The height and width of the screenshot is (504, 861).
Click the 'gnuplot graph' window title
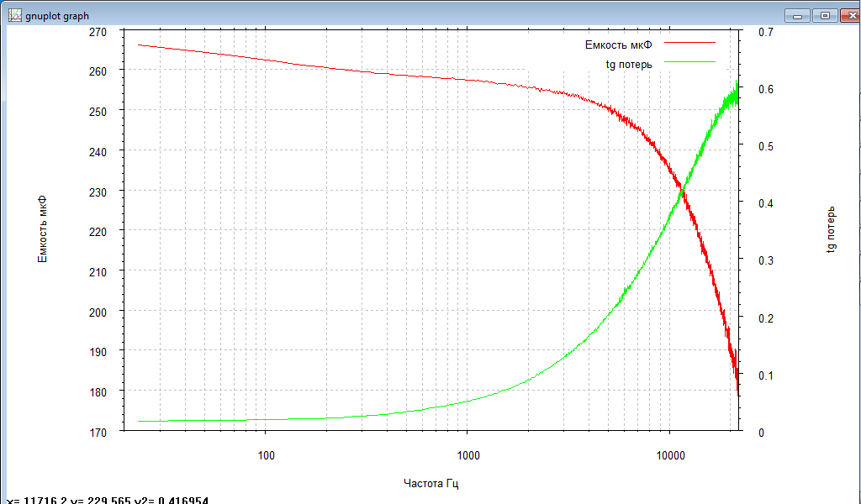57,16
